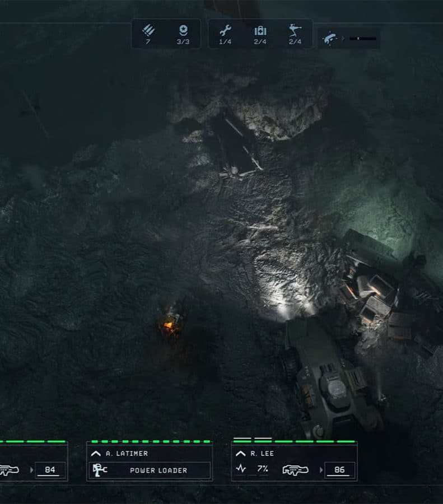Click the POWER LOADER label
This screenshot has width=443, height=504.
(158, 470)
